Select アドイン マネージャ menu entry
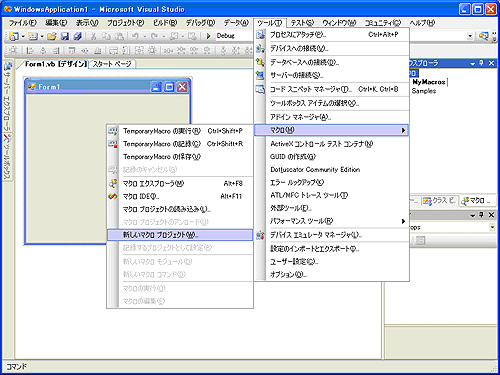This screenshot has height=375, width=500. click(x=332, y=117)
